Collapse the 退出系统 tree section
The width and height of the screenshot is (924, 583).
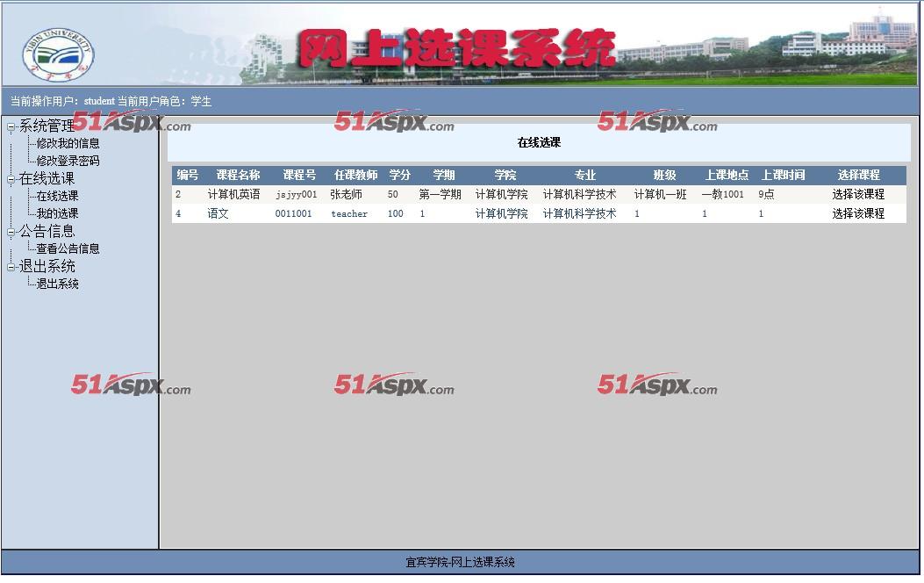[x=11, y=267]
